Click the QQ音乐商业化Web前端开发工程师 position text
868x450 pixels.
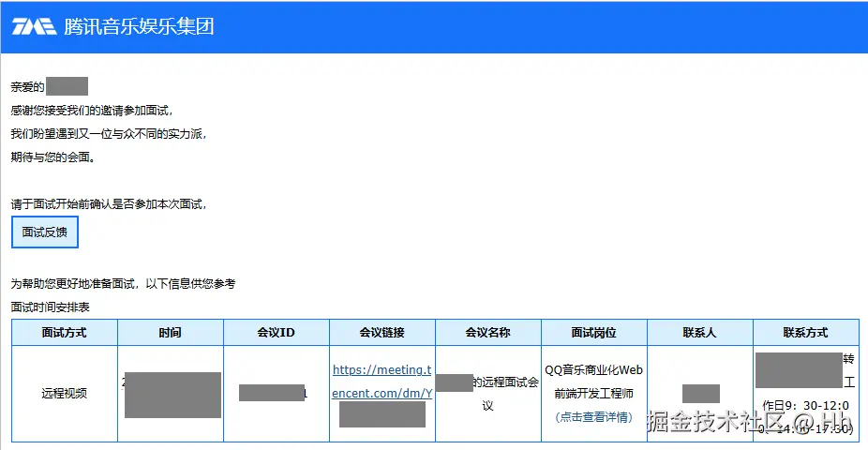[593, 382]
